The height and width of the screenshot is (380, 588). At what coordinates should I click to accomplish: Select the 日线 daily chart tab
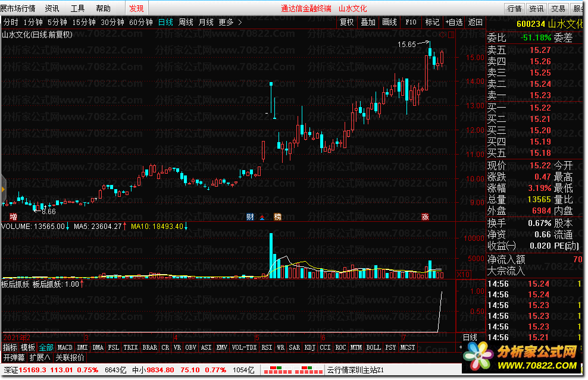coord(165,23)
